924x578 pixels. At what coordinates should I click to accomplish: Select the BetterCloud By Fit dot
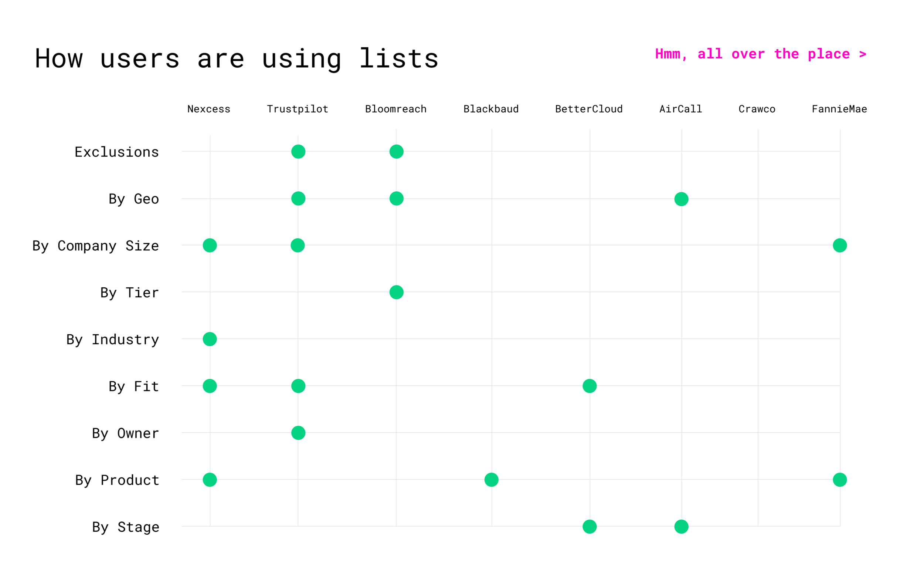[590, 386]
